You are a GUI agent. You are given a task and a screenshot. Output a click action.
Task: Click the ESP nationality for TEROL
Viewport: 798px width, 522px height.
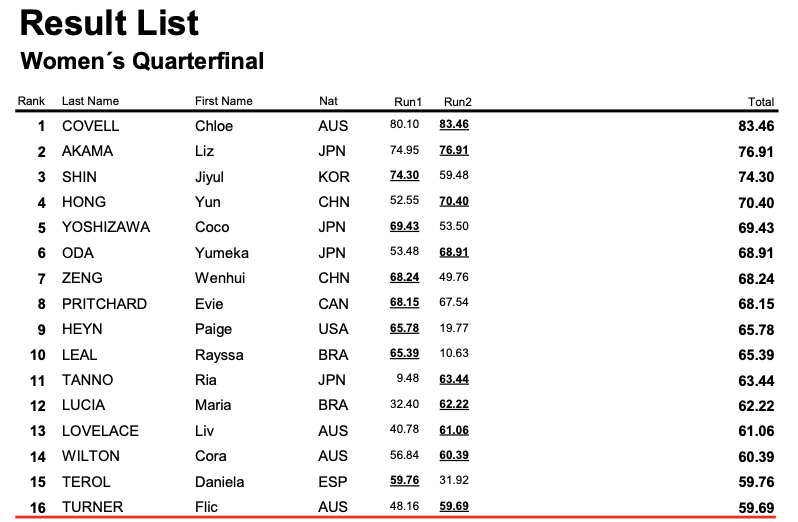[333, 481]
